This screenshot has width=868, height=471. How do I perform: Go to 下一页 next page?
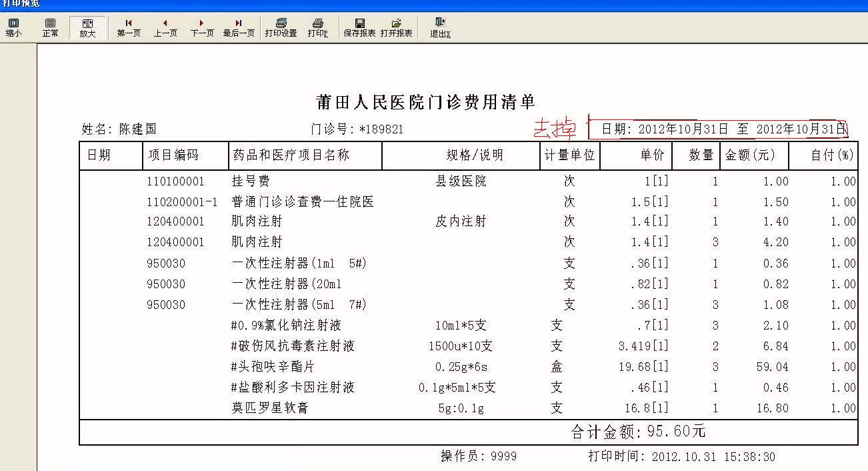coord(202,27)
